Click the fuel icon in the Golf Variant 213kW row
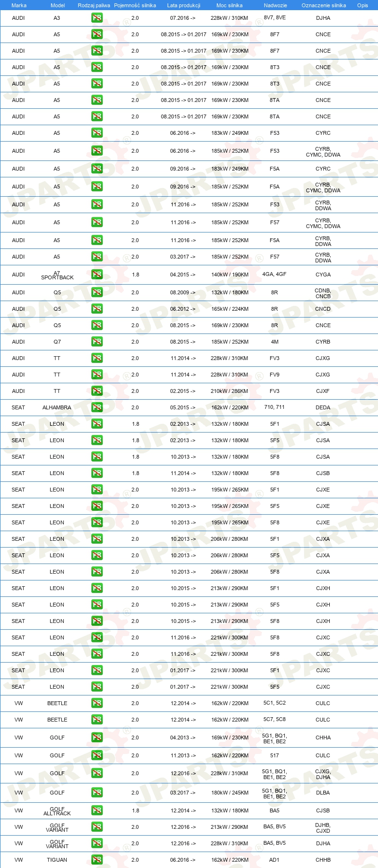Image resolution: width=378 pixels, height=868 pixels. 97,827
